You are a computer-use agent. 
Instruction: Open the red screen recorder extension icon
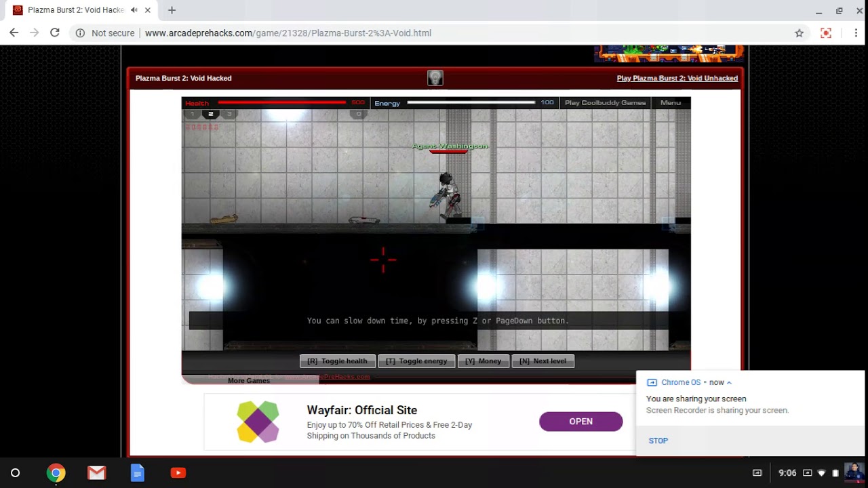(x=826, y=33)
